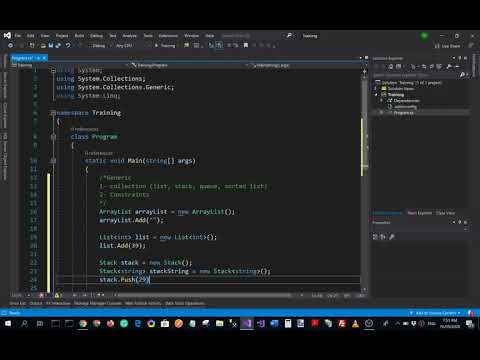This screenshot has width=480, height=360.
Task: Open the Project menu
Action: pos(62,36)
